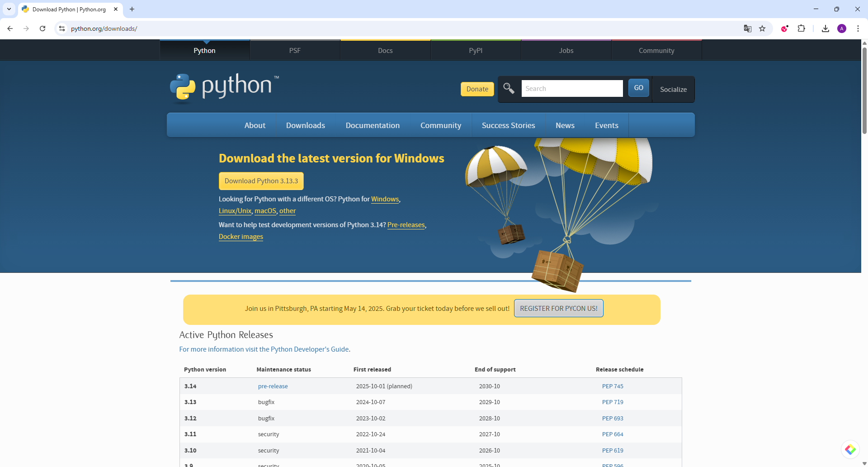Image resolution: width=868 pixels, height=467 pixels.
Task: Expand the Socialize menu
Action: click(673, 89)
